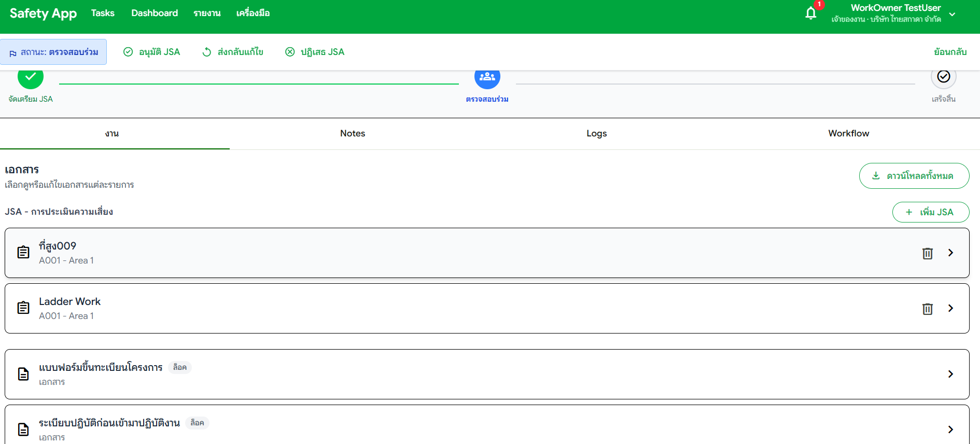This screenshot has width=980, height=444.
Task: Click ล็อค badge on ระเบียบปฏิบัติก่อนเข้ามาปฏิบัติงาน
Action: click(197, 423)
